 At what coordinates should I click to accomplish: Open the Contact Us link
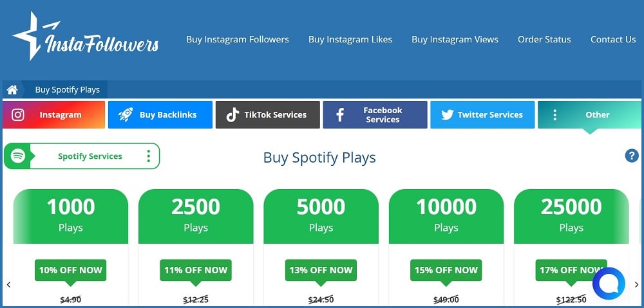click(613, 39)
